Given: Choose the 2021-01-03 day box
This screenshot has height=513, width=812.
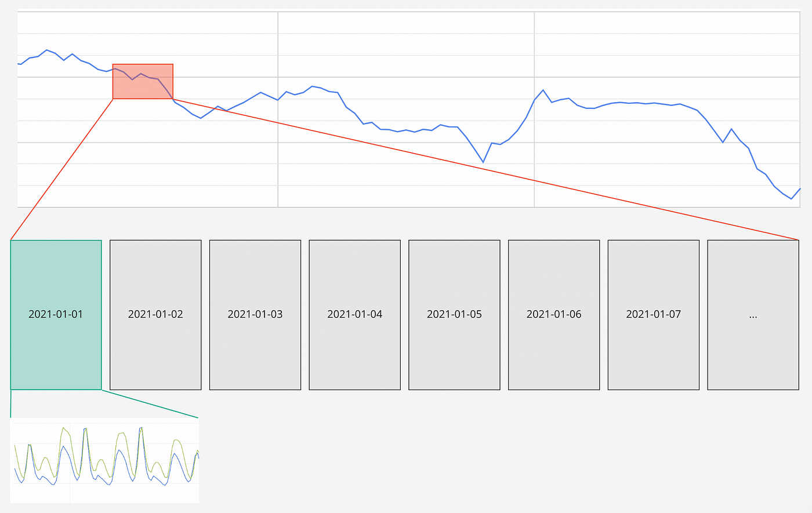Looking at the screenshot, I should (x=255, y=315).
